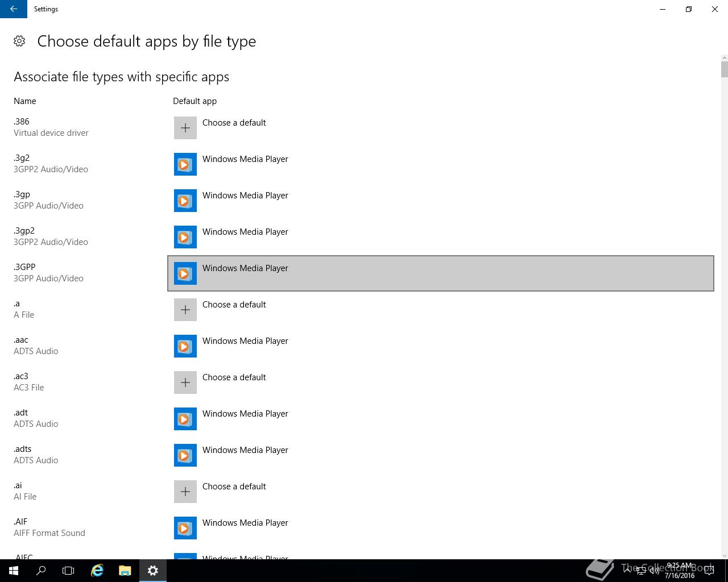The width and height of the screenshot is (728, 582).
Task: Click the scroll up arrow
Action: pyautogui.click(x=724, y=58)
